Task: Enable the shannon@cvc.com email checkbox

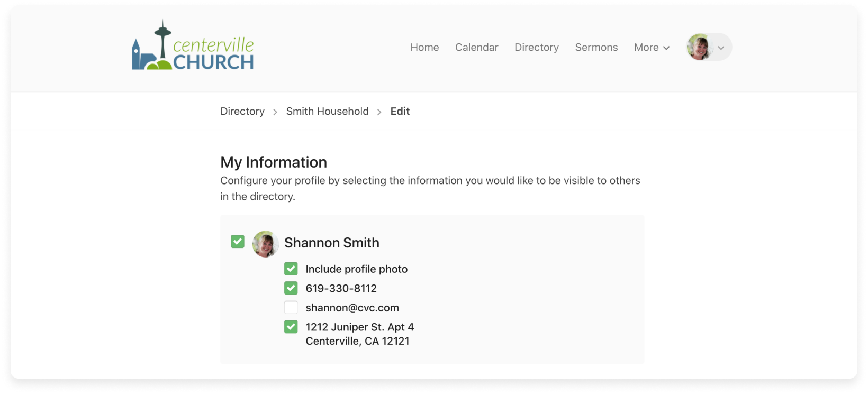Action: point(291,307)
